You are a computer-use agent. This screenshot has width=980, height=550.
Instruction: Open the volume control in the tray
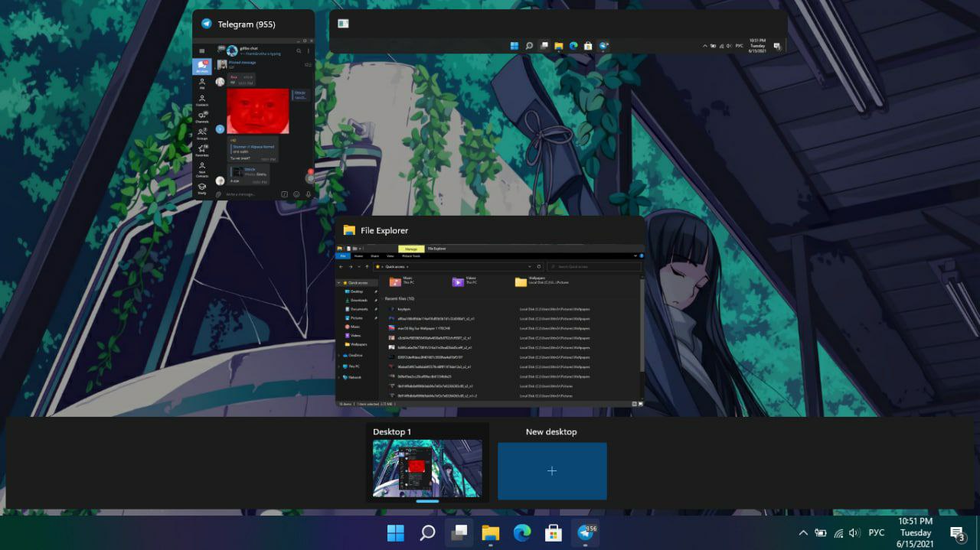854,533
